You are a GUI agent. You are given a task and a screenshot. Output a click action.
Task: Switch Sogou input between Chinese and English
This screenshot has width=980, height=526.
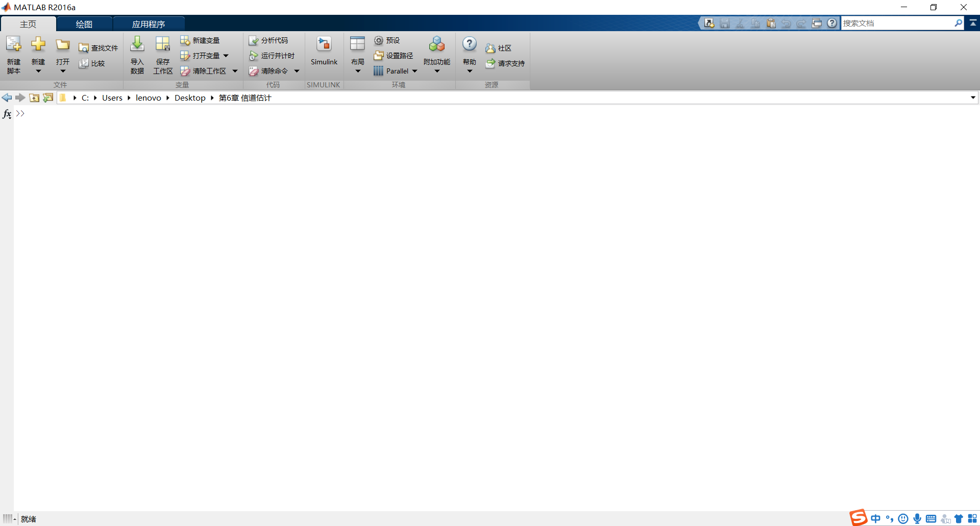[875, 518]
